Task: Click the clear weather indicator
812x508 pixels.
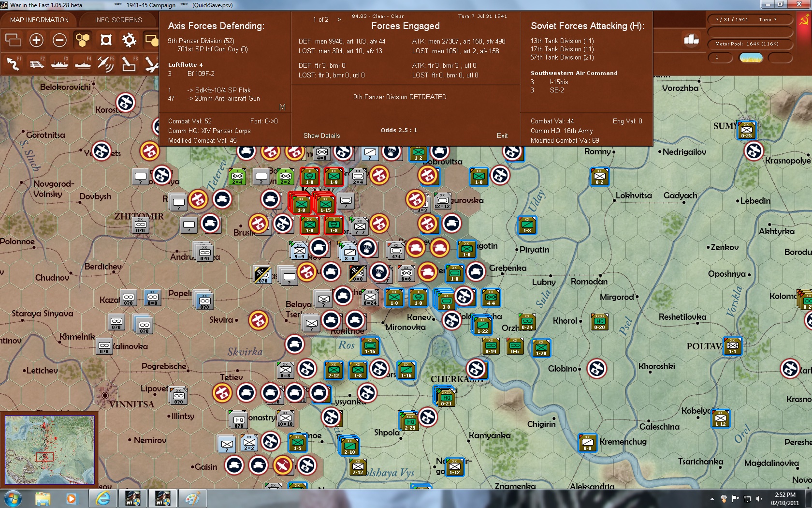Action: (751, 58)
